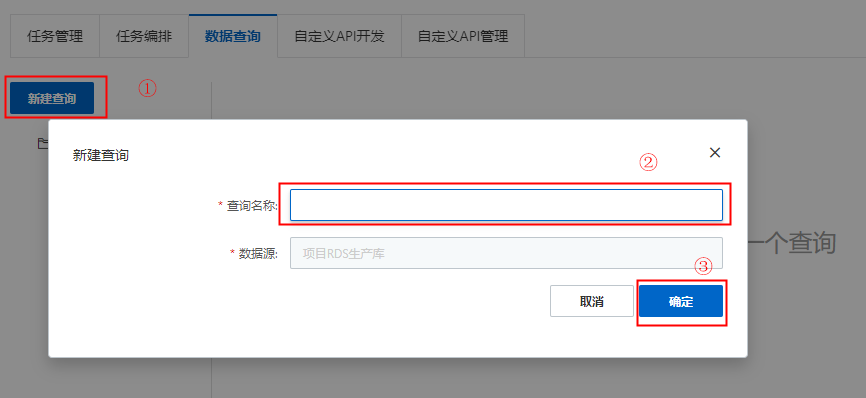Click the 新建查询 button

point(52,99)
